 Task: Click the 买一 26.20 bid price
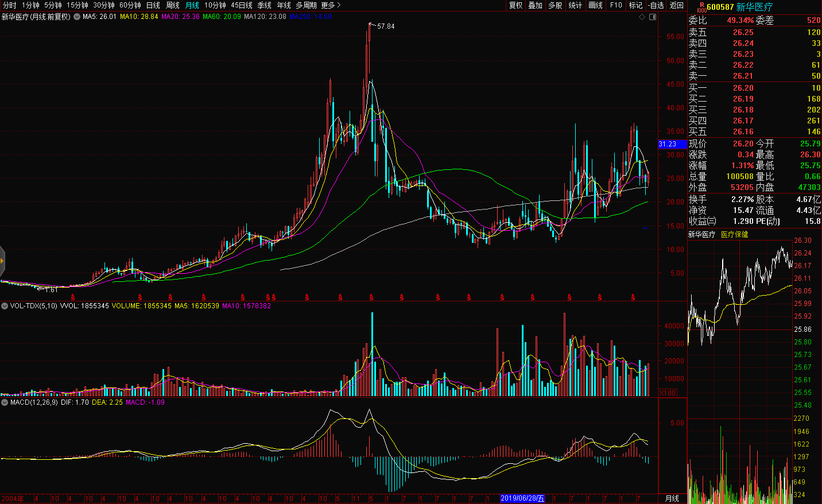(743, 88)
